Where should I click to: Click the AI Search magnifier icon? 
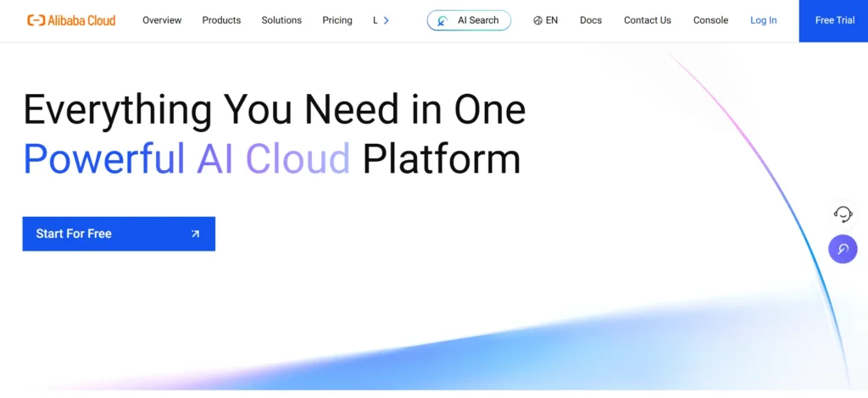442,21
